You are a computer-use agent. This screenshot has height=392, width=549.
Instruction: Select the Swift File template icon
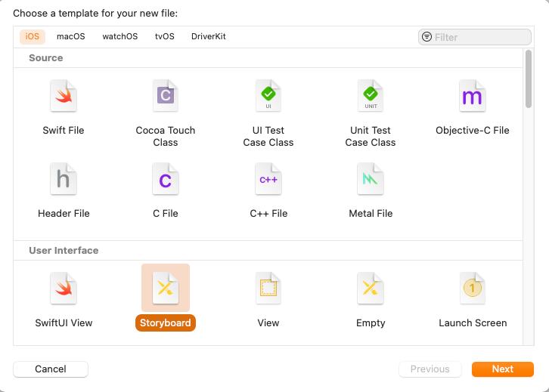64,95
